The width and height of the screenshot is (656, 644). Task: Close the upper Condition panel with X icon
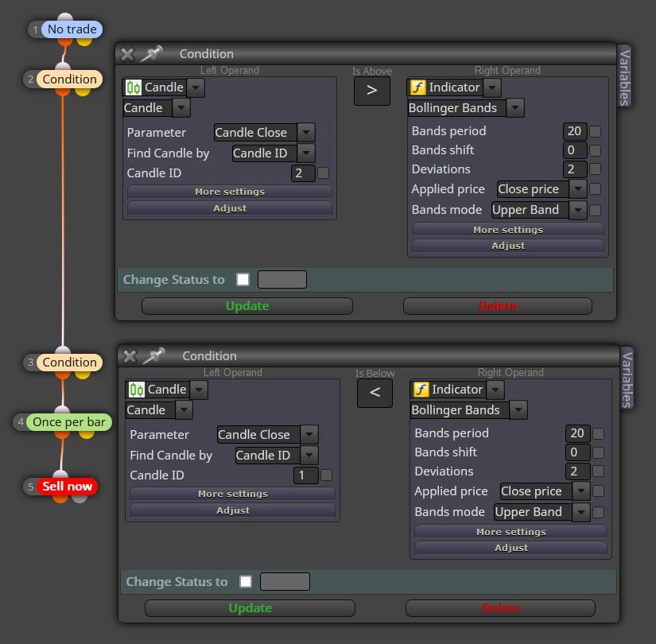point(127,54)
